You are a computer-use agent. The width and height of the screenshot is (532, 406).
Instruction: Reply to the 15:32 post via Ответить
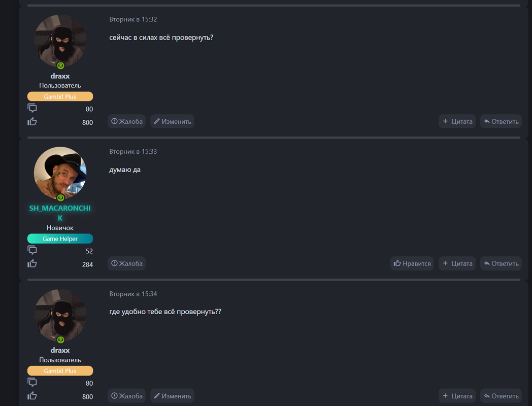501,121
